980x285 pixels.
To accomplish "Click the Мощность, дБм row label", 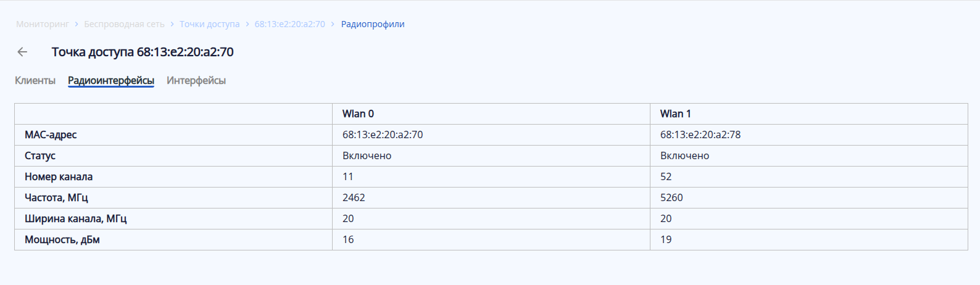I will 62,239.
